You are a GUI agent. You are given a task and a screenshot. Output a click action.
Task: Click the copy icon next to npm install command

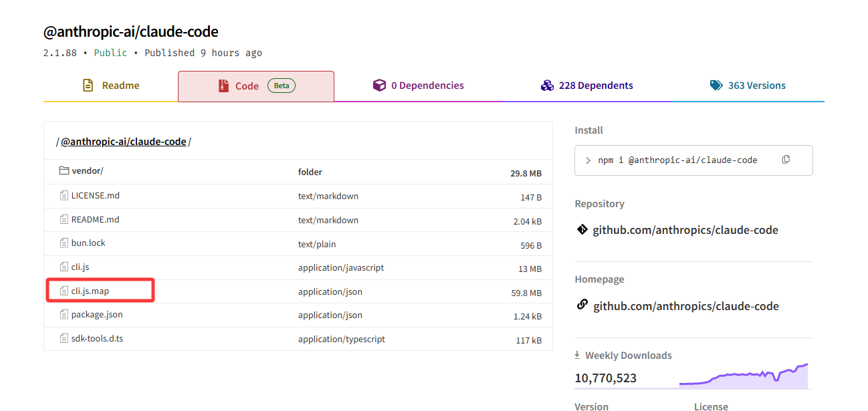click(x=786, y=160)
